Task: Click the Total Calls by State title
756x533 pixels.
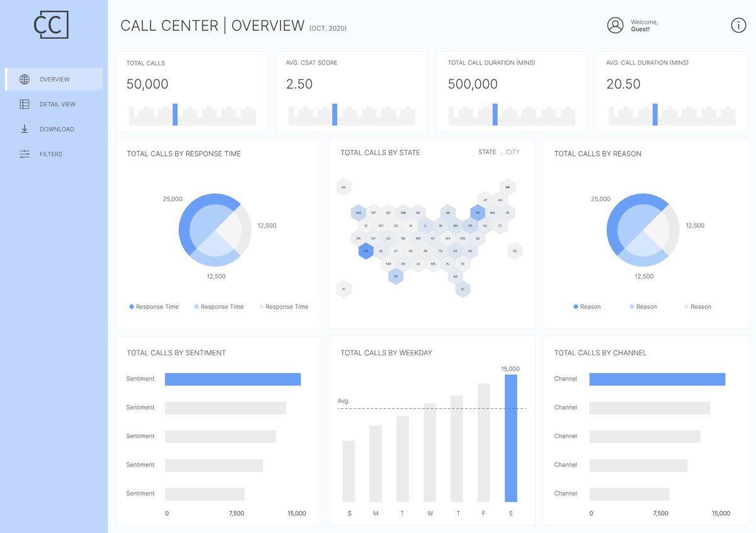Action: click(x=381, y=152)
